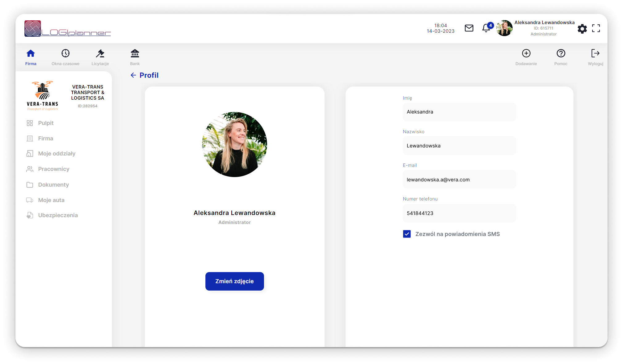Click the Ubezpieczenia document shield icon
This screenshot has width=623, height=364.
(x=30, y=215)
